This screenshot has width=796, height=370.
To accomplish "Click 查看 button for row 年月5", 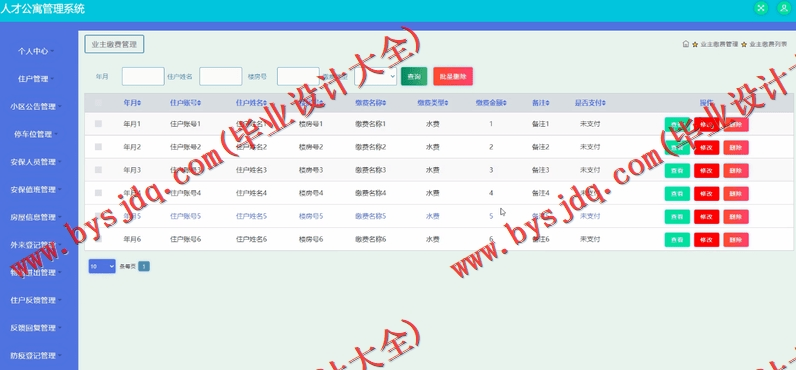I will 677,217.
